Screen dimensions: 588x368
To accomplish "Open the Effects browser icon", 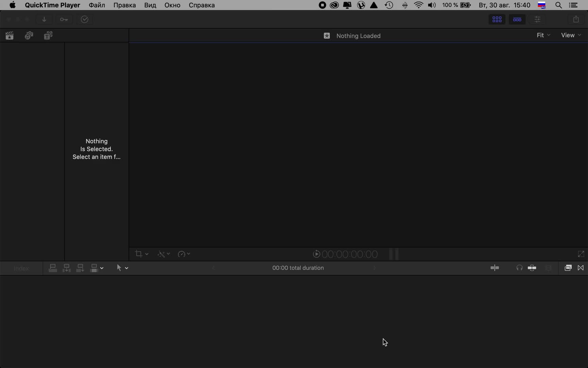I will point(568,268).
